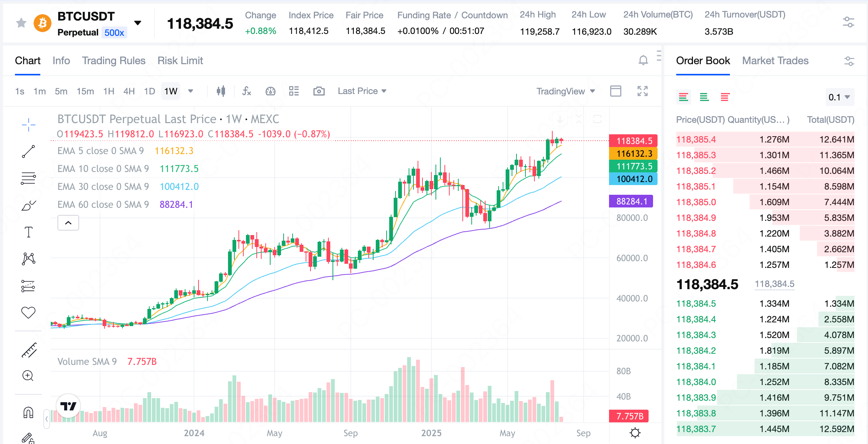The width and height of the screenshot is (868, 444).
Task: Open the price alert bell icon
Action: pyautogui.click(x=643, y=60)
